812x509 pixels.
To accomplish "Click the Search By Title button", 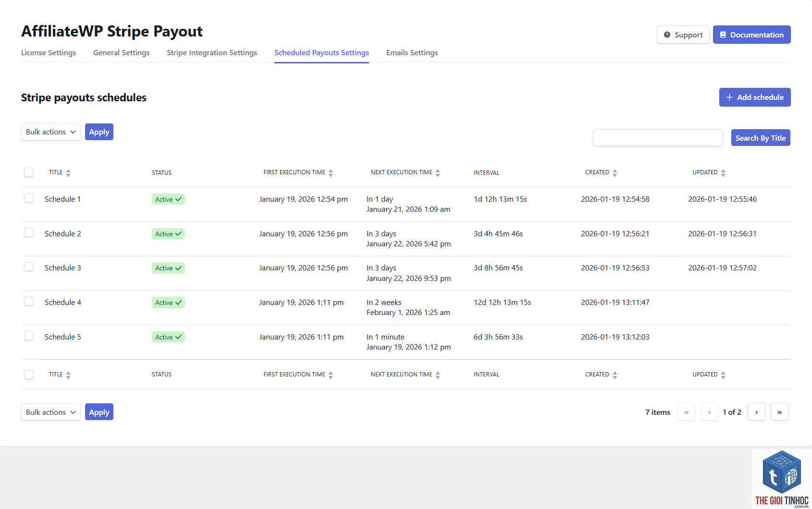I will 760,138.
